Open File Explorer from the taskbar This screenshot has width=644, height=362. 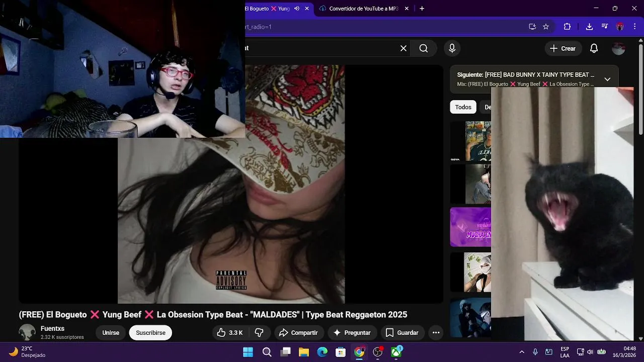click(x=304, y=352)
